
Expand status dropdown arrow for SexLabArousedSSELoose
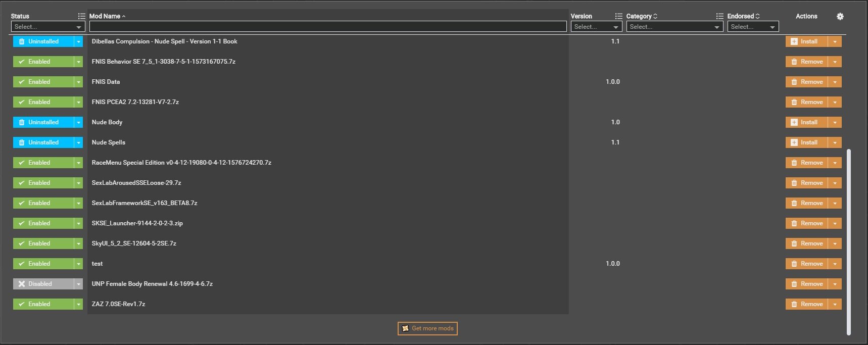pyautogui.click(x=78, y=183)
